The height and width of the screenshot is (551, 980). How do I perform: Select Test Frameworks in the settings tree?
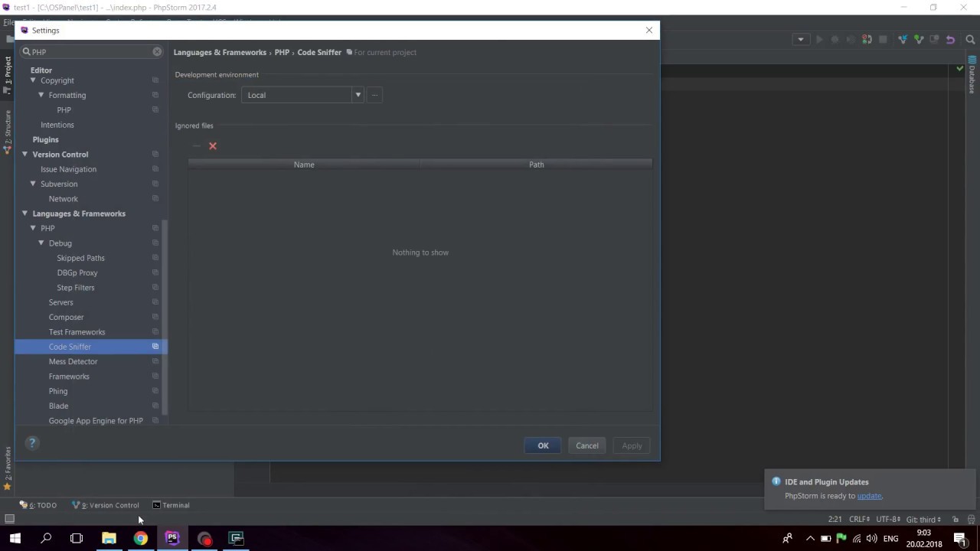[x=77, y=332]
